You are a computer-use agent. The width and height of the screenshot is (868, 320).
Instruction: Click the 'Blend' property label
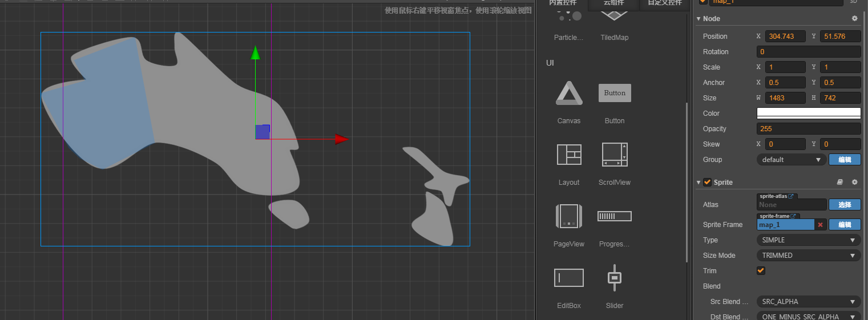click(x=712, y=286)
